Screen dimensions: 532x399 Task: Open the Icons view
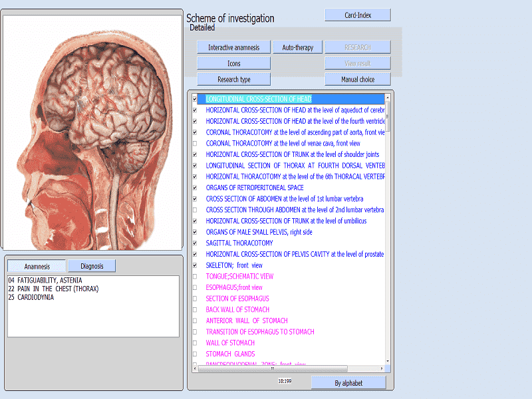233,63
